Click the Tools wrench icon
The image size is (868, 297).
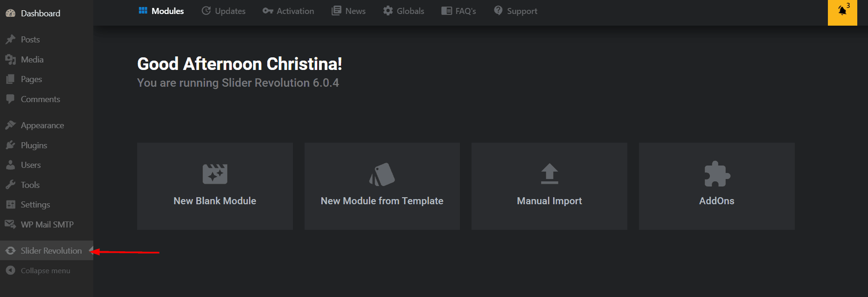pyautogui.click(x=10, y=185)
